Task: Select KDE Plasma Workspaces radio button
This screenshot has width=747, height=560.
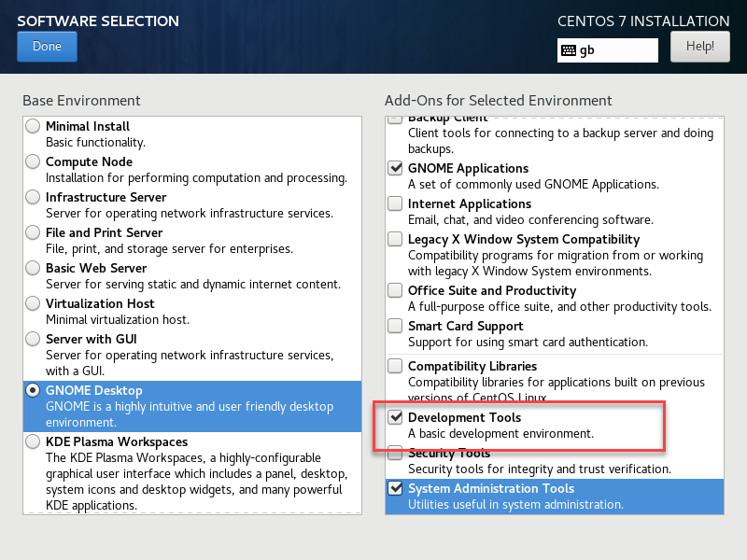Action: (34, 441)
